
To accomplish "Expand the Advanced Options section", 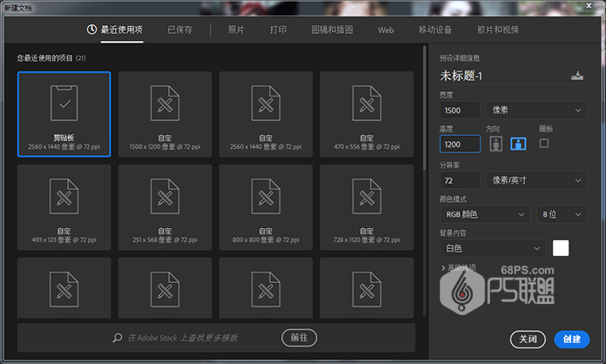I will (458, 267).
